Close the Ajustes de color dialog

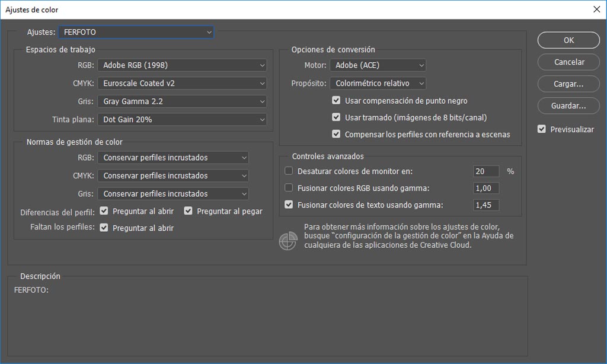coord(596,9)
